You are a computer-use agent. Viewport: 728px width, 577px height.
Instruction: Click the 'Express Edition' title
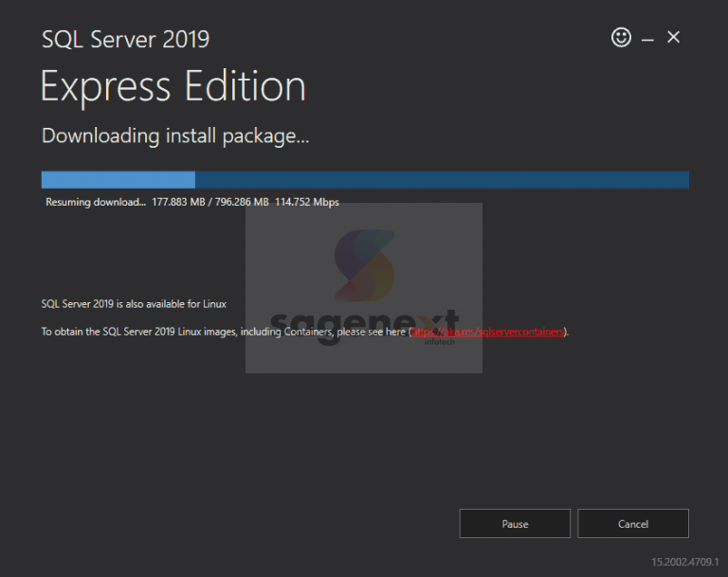(173, 86)
